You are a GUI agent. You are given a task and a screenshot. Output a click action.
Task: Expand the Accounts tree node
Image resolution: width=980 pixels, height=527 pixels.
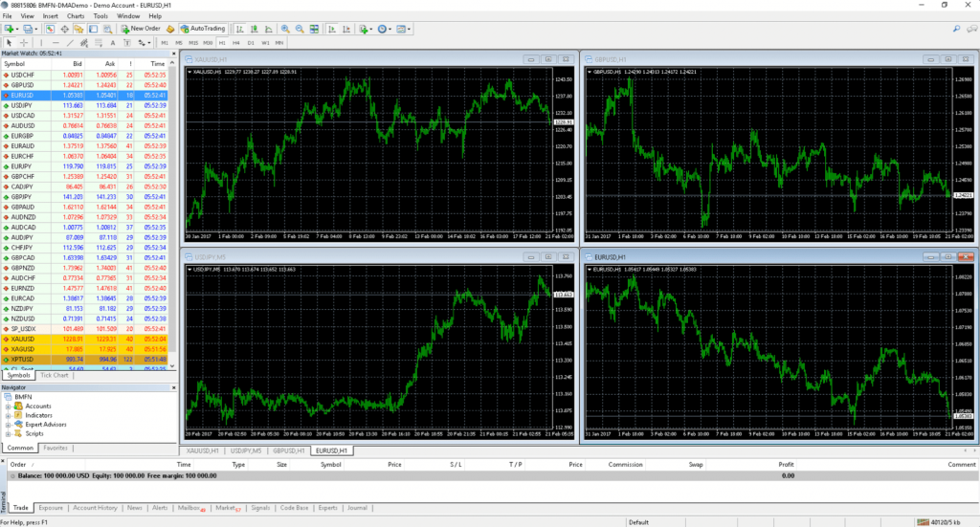[8, 406]
